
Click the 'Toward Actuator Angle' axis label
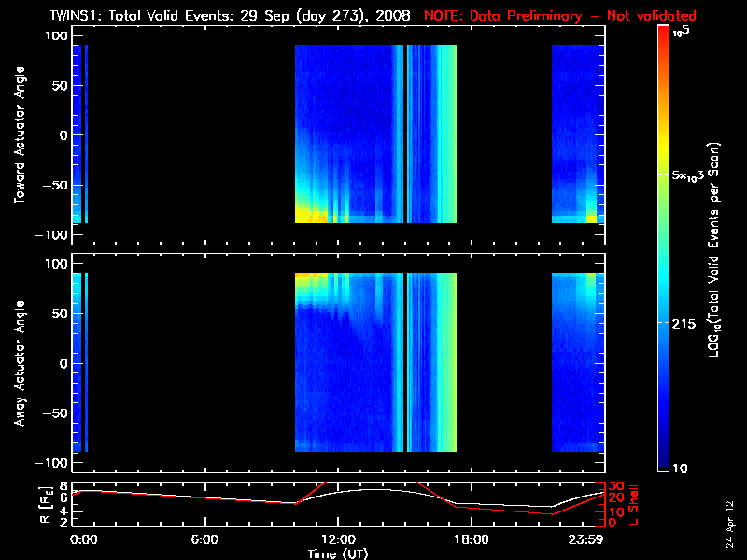tap(18, 134)
